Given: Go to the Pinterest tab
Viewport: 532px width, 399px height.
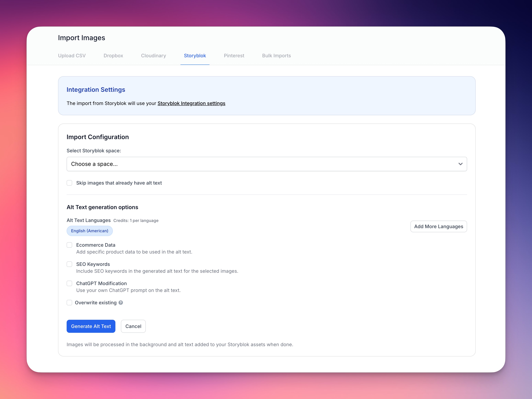Looking at the screenshot, I should (234, 56).
